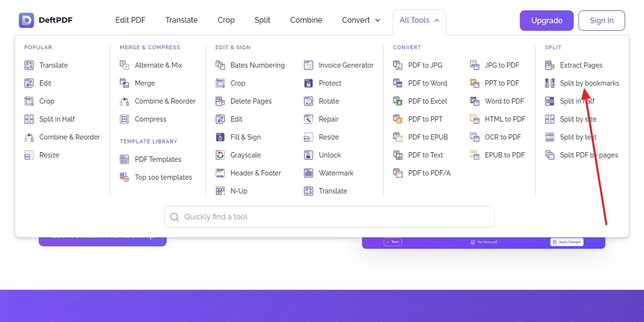Click the Sign In button

coord(601,20)
